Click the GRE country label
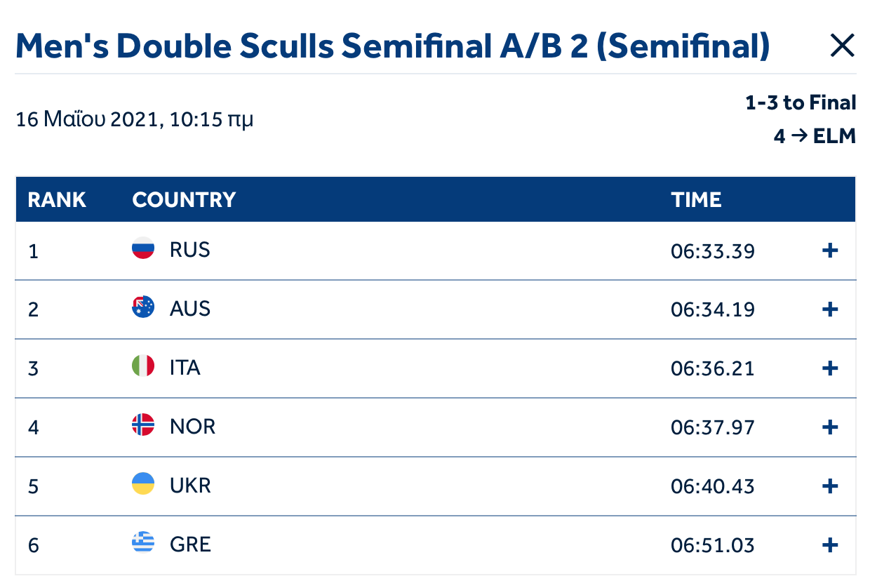Viewport: 870px width, 588px height. tap(190, 544)
